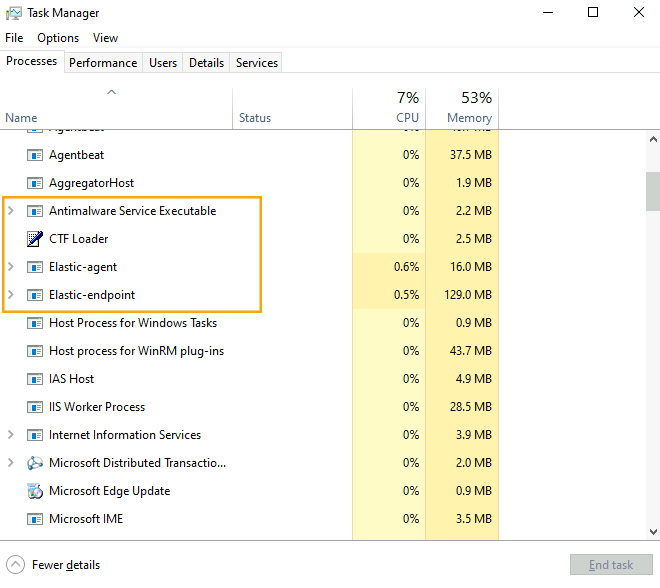The height and width of the screenshot is (588, 660).
Task: Switch to the Users tab
Action: click(163, 63)
